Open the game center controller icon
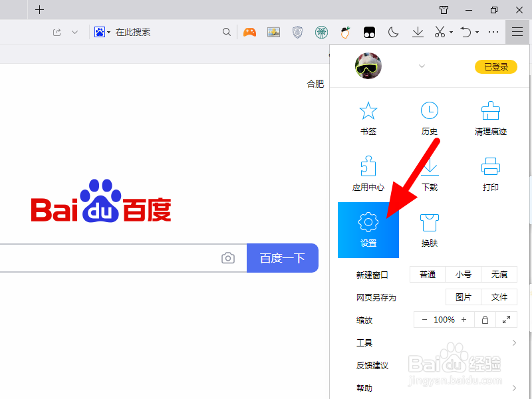Image resolution: width=532 pixels, height=399 pixels. click(249, 31)
